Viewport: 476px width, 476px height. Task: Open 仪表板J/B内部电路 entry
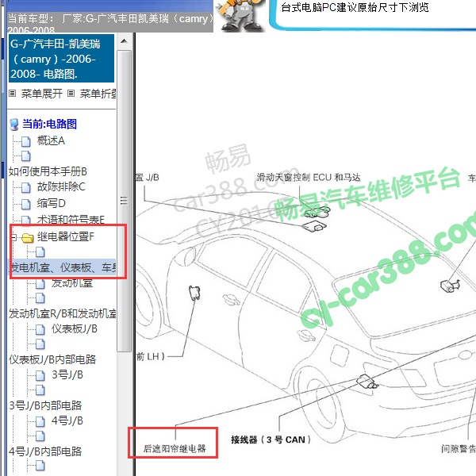[x=52, y=359]
